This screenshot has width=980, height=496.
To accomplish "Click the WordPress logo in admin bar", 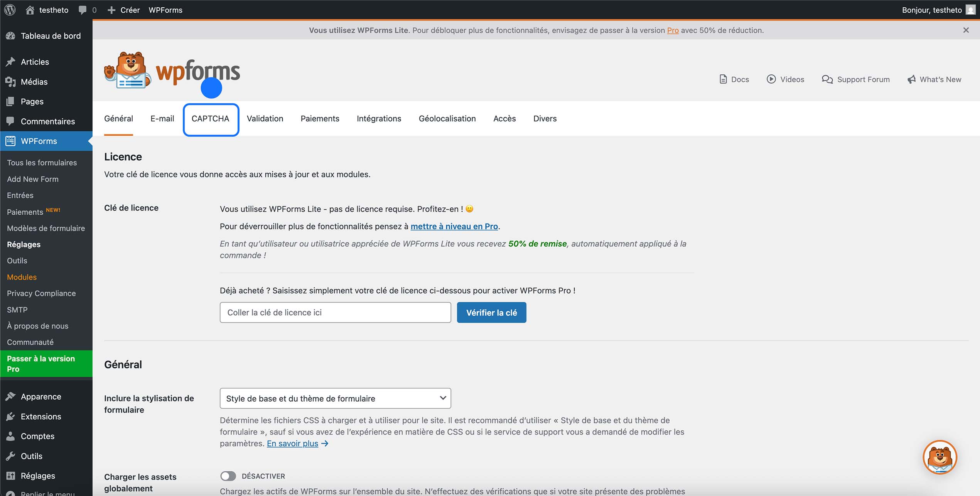I will point(9,10).
